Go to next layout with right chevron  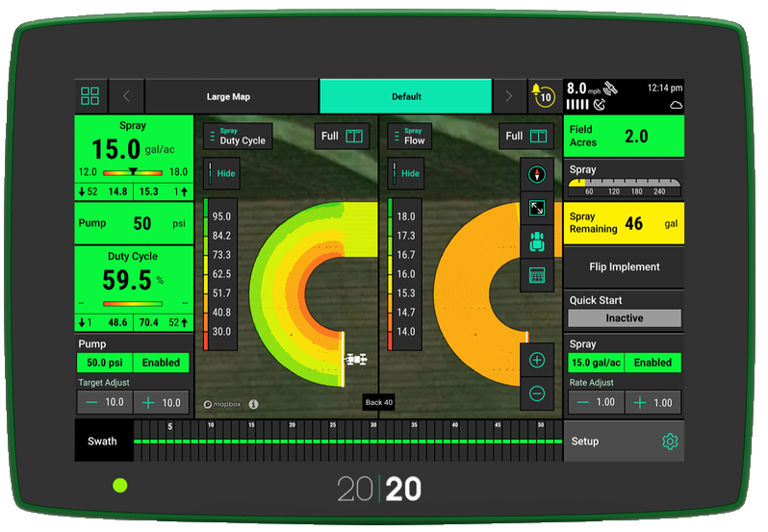coord(509,96)
